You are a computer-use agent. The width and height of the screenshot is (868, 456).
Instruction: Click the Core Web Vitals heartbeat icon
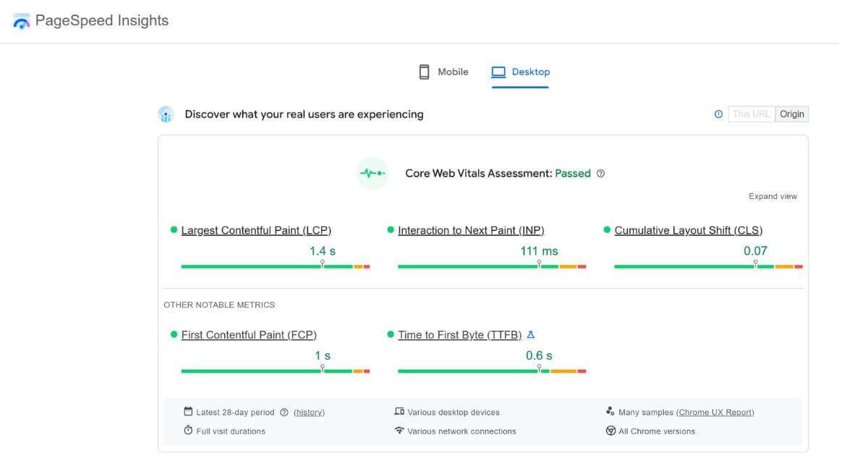[x=372, y=173]
